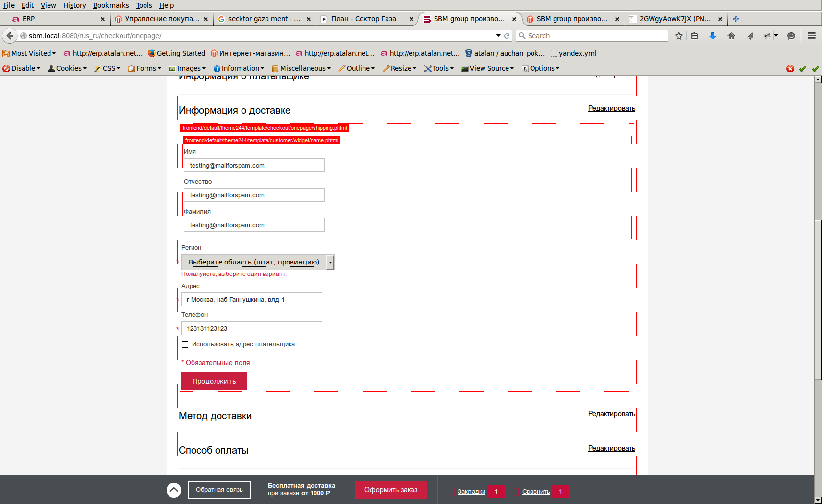Viewport: 822px width, 504px height.
Task: Click into the Отчество input field
Action: [254, 195]
